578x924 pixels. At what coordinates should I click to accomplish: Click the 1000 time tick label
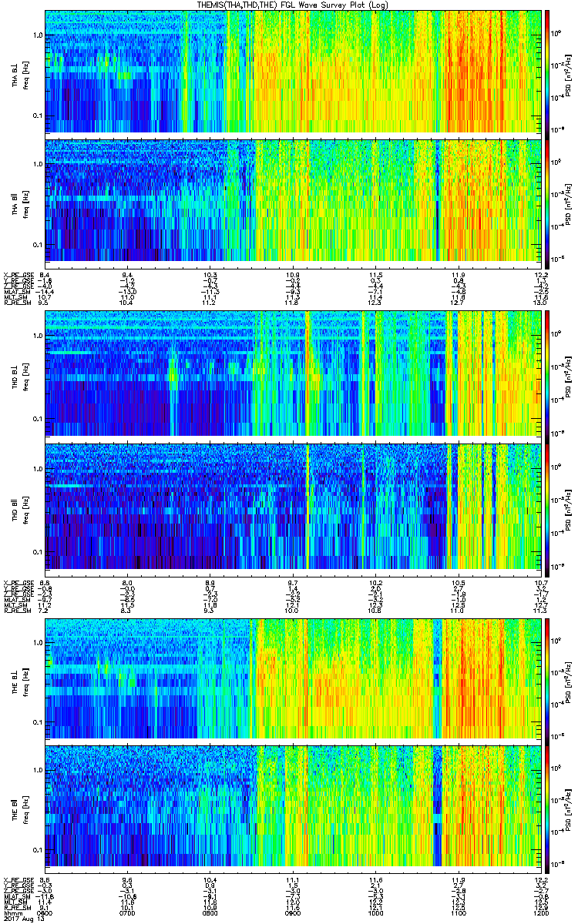click(x=376, y=913)
